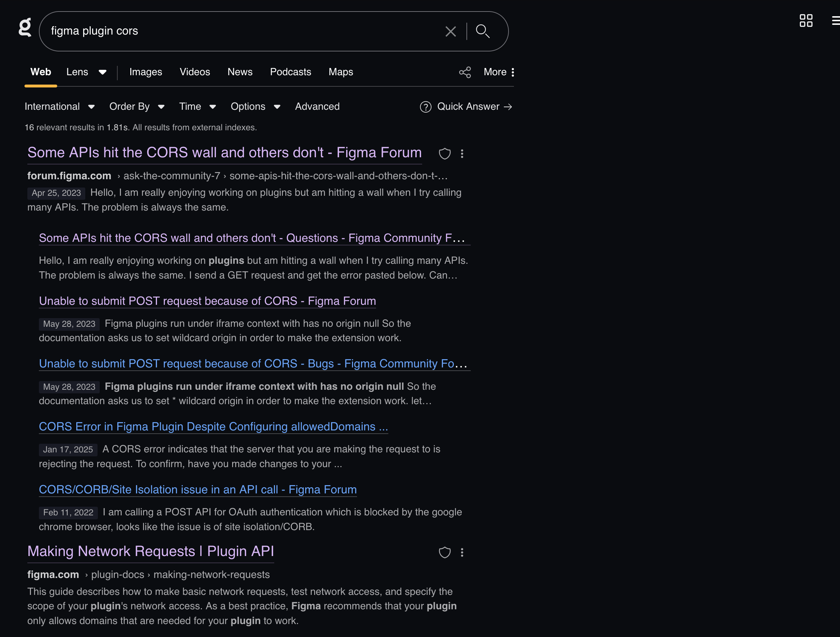Switch to the Images tab

[x=145, y=72]
